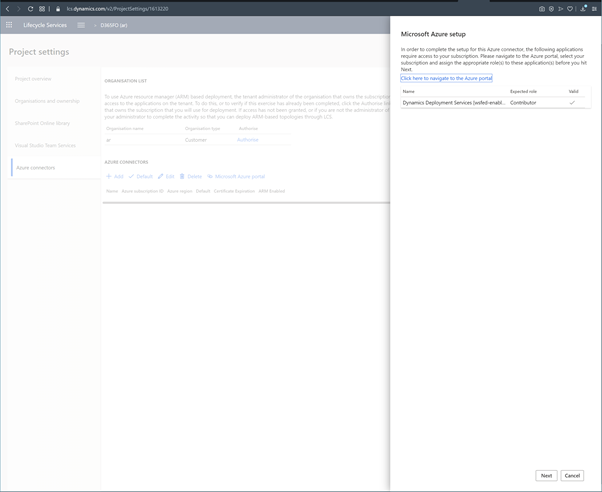This screenshot has height=492, width=602.
Task: Reload the page with the refresh icon
Action: tap(30, 8)
